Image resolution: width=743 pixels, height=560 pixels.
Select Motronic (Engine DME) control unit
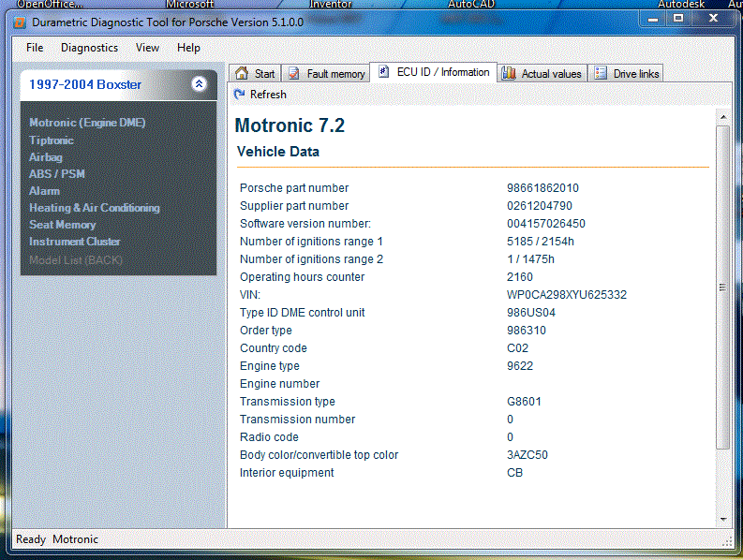pyautogui.click(x=87, y=123)
